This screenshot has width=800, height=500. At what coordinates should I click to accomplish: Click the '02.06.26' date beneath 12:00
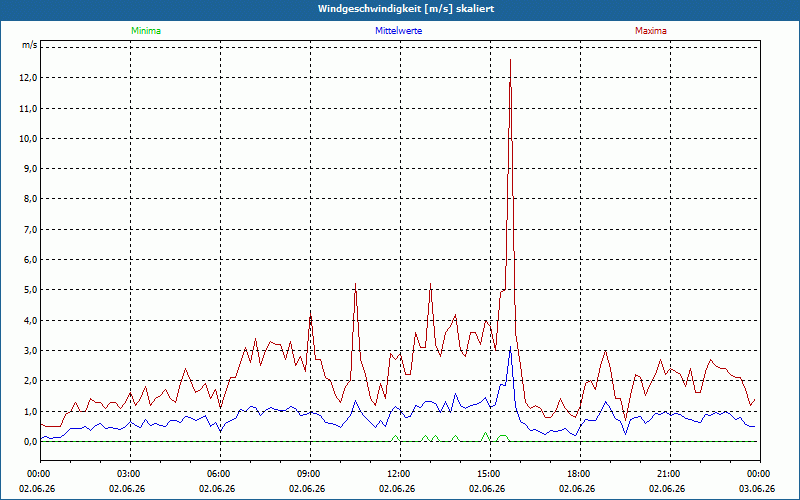[x=397, y=488]
